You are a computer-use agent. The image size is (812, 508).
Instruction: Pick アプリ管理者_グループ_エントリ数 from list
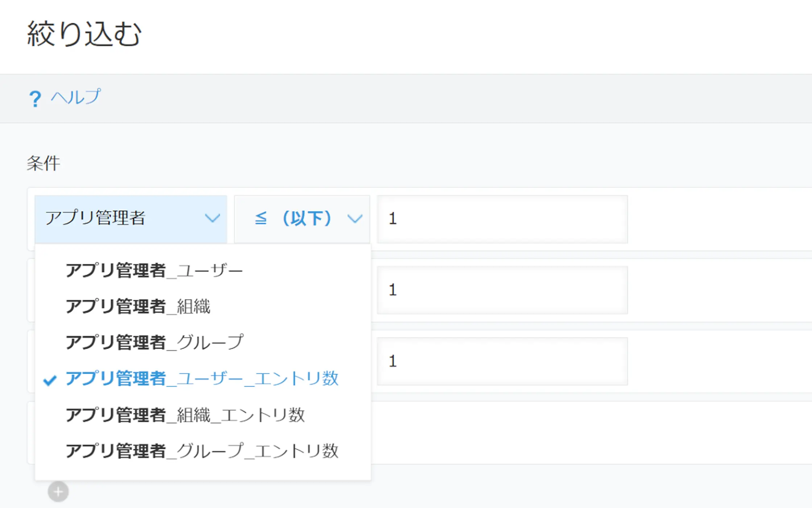click(x=202, y=451)
